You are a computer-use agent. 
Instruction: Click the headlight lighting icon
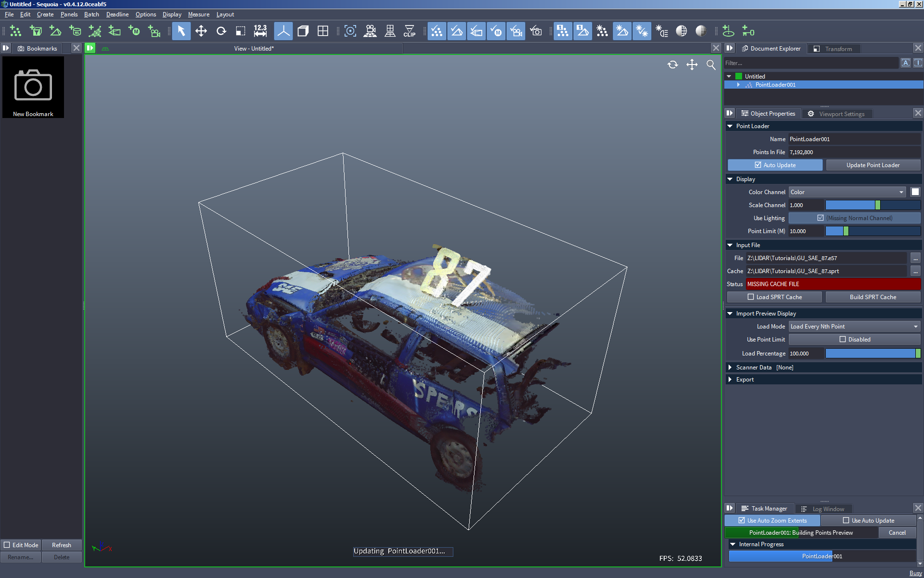tap(662, 31)
